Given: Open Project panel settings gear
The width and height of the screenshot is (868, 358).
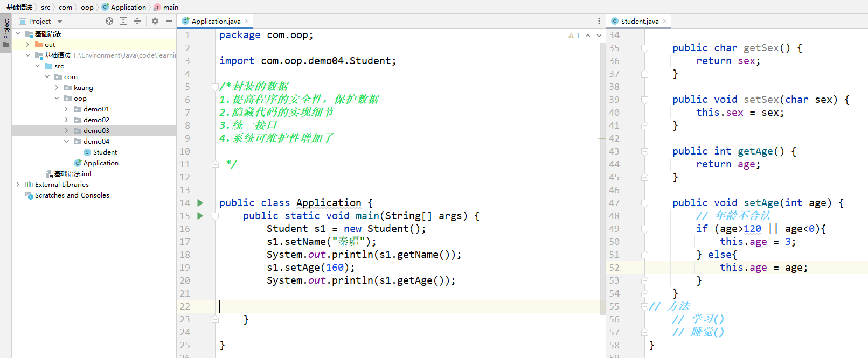Looking at the screenshot, I should [155, 21].
